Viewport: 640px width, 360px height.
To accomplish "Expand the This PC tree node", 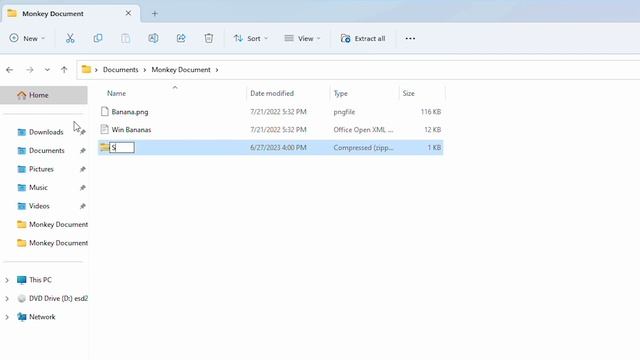I will [7, 280].
